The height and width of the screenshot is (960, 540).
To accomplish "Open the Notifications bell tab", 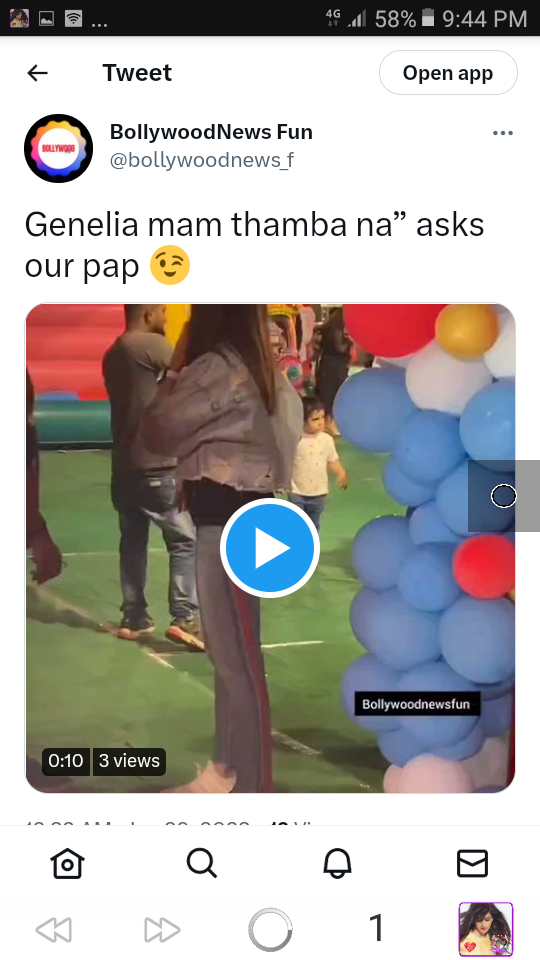I will click(x=337, y=864).
